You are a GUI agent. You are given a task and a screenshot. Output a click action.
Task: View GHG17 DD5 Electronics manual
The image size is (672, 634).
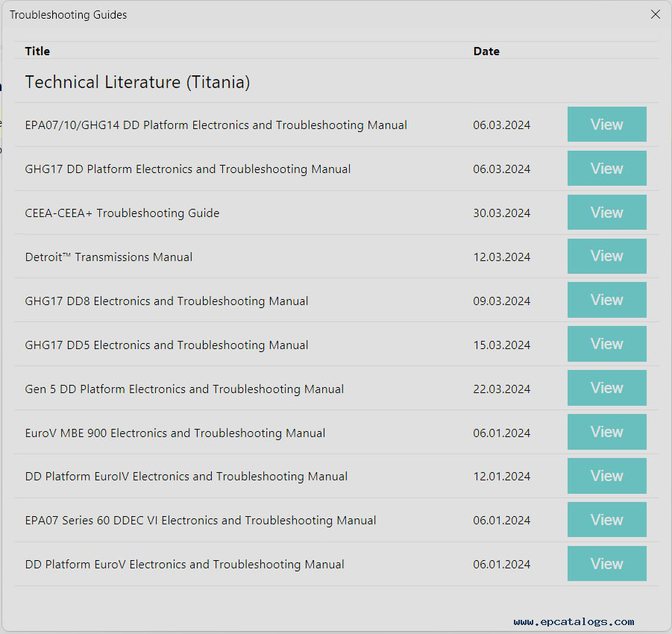click(x=607, y=344)
